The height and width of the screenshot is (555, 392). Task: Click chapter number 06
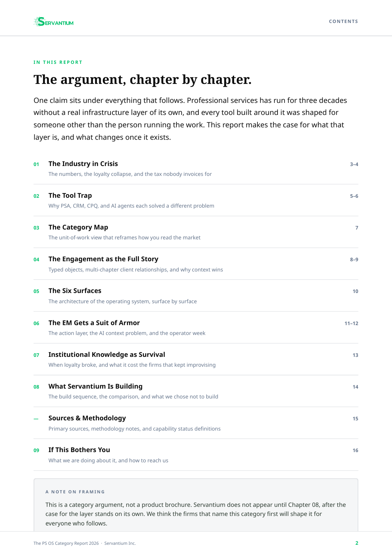(x=36, y=324)
